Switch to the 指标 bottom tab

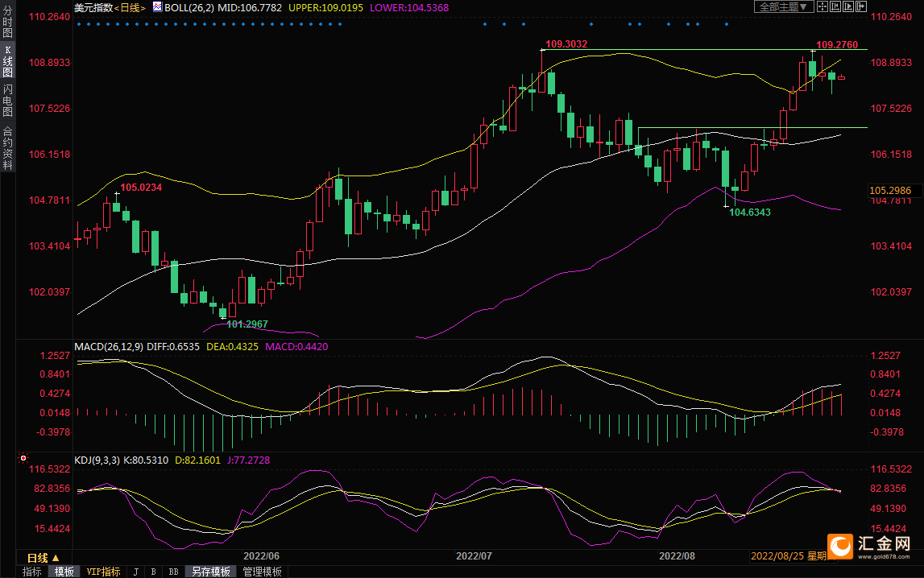[x=32, y=572]
